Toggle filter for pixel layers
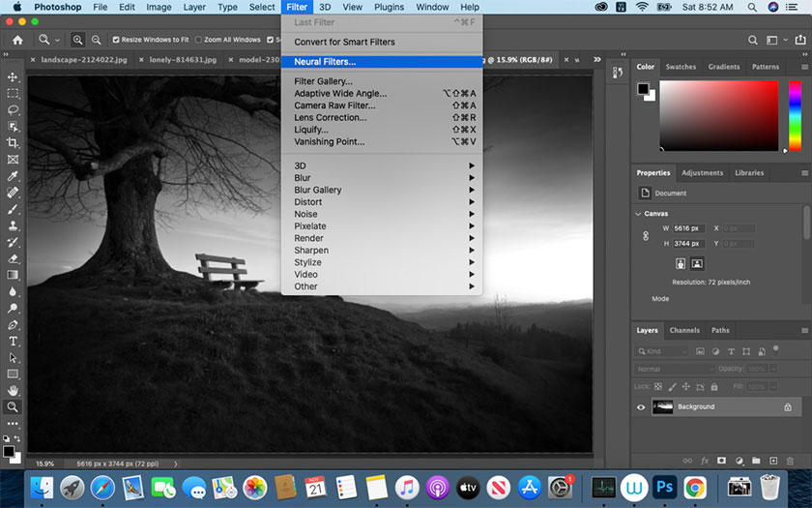Image resolution: width=812 pixels, height=508 pixels. pos(700,351)
